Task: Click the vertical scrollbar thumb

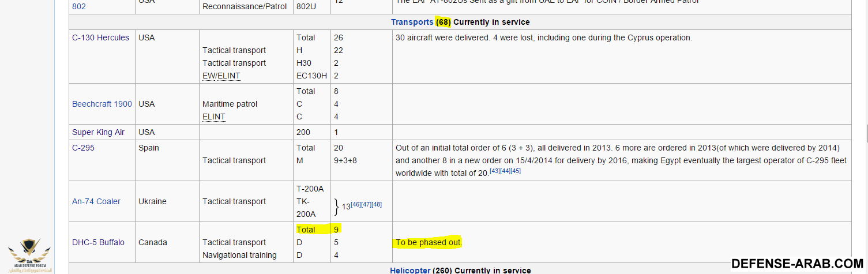Action: point(867,133)
